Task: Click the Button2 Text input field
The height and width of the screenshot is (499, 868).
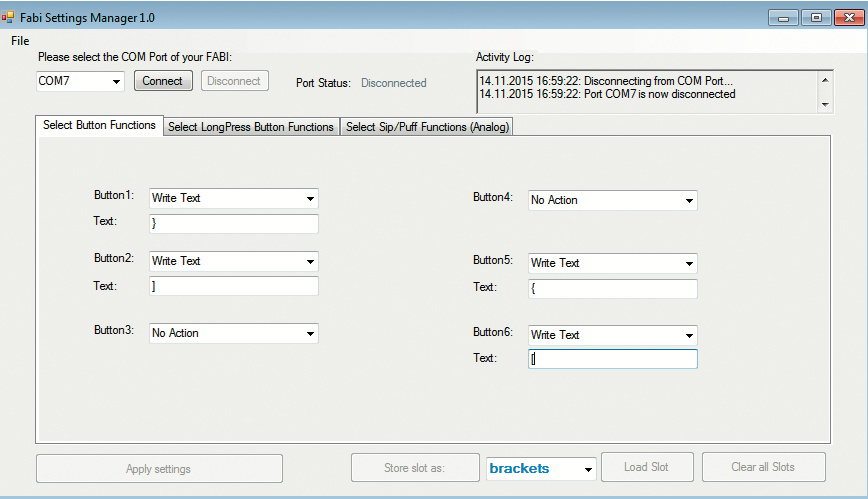Action: click(x=234, y=286)
